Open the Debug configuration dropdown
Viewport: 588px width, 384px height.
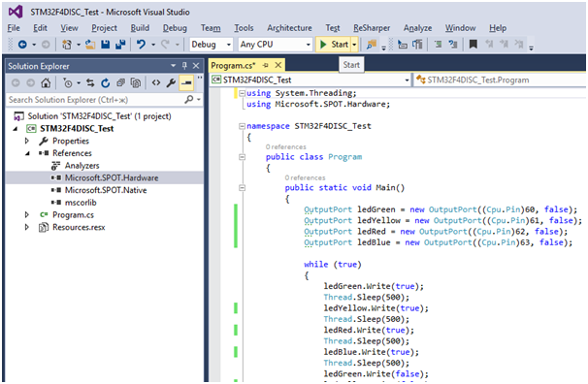tap(212, 45)
